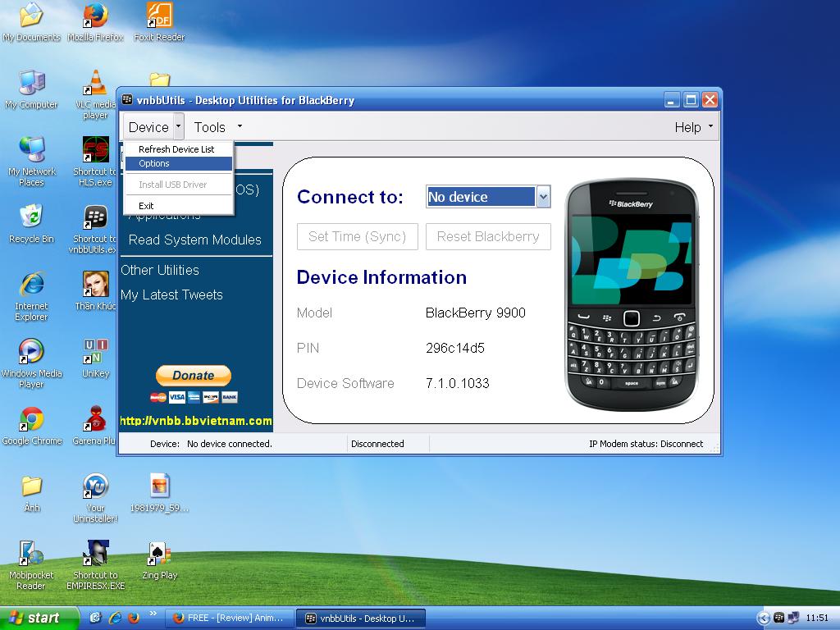Select the vnbbUtils.exe shortcut icon

[94, 229]
